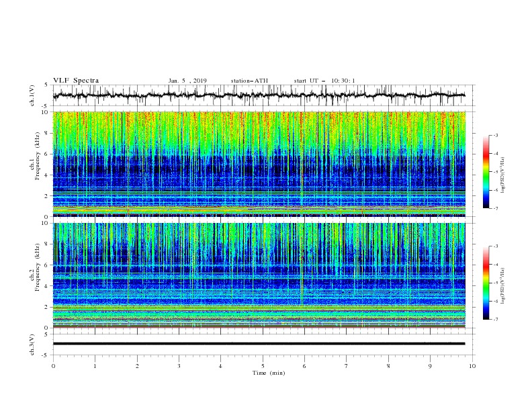
Task: Click the ch.2 spectrogram panel
Action: [x=259, y=275]
